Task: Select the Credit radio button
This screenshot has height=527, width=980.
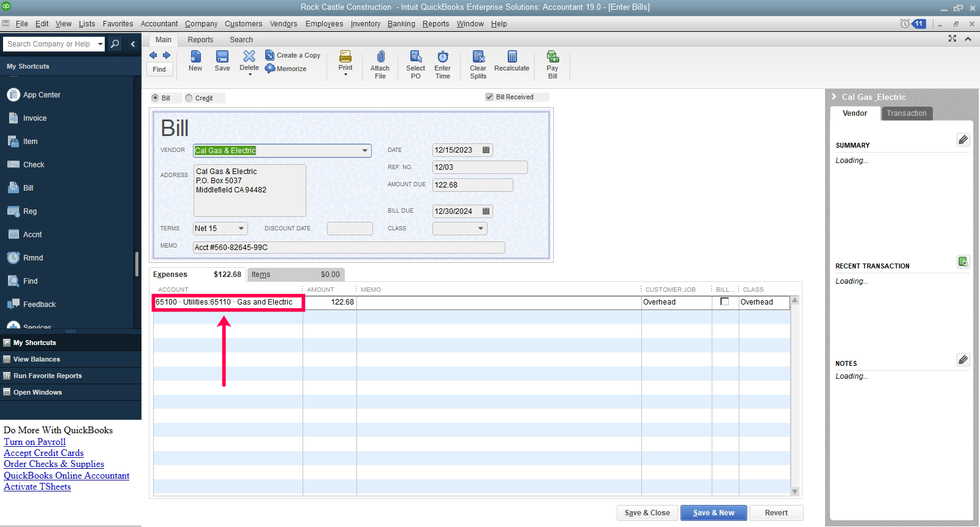Action: point(189,98)
